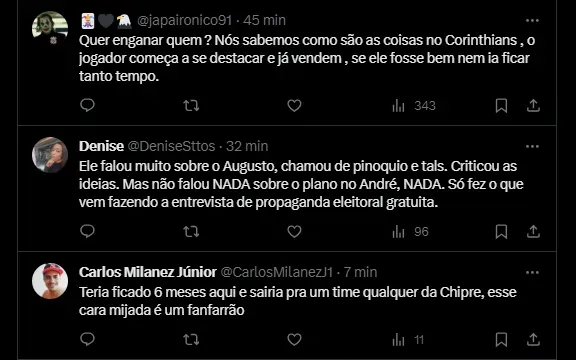The width and height of the screenshot is (576, 360).
Task: Open Denise's profile picture
Action: pyautogui.click(x=50, y=155)
